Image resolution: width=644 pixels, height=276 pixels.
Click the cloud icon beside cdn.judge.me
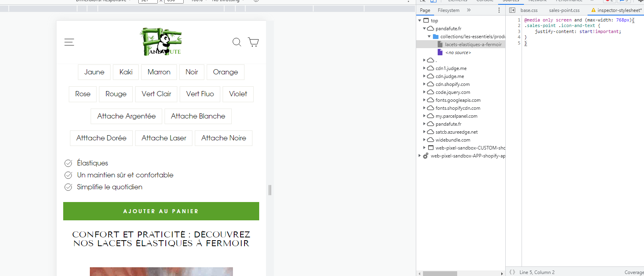tap(431, 76)
